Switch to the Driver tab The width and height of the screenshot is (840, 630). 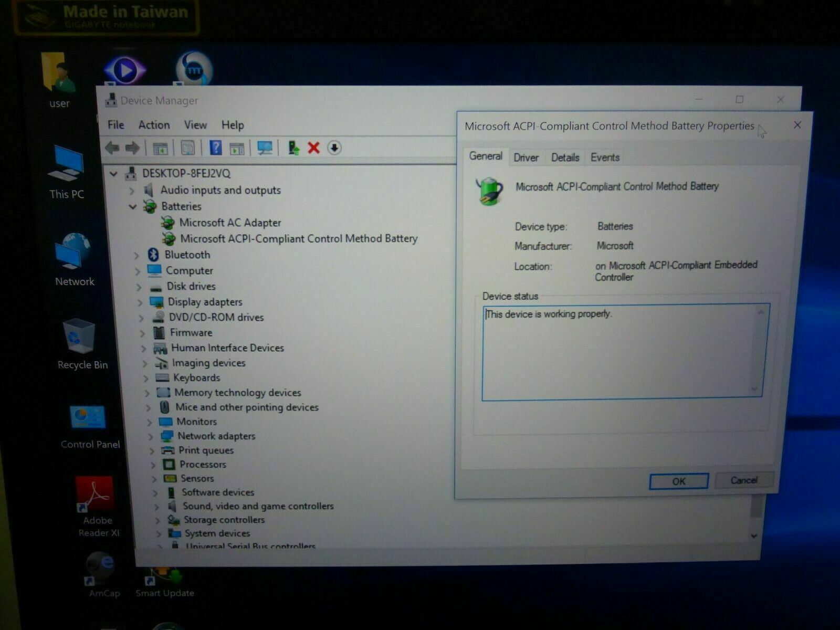click(526, 157)
